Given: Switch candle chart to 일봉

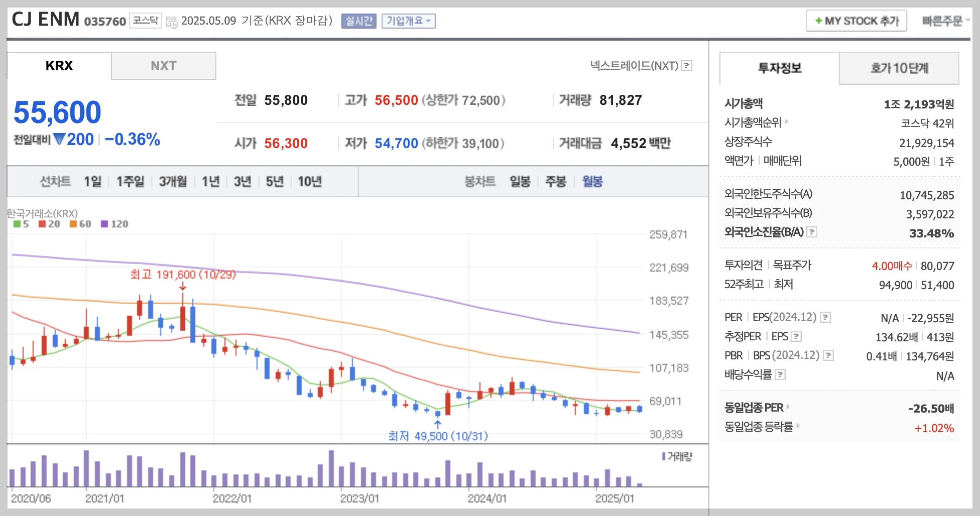Looking at the screenshot, I should (520, 181).
